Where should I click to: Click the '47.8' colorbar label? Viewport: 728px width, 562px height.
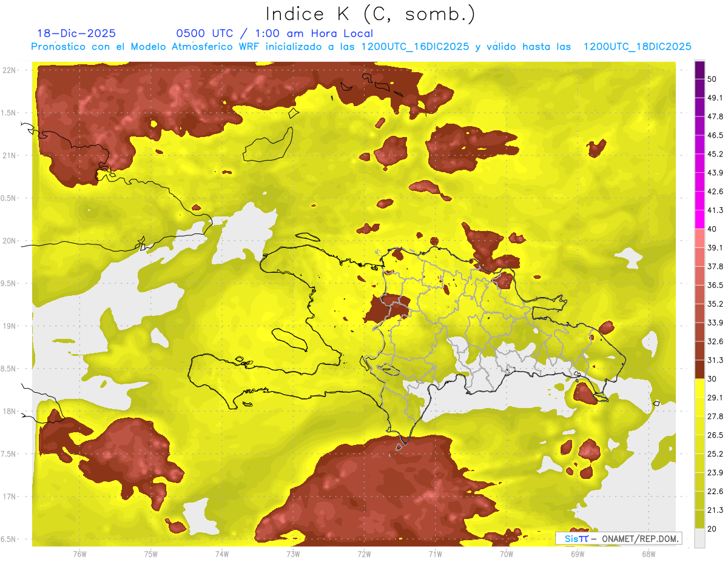pyautogui.click(x=715, y=116)
